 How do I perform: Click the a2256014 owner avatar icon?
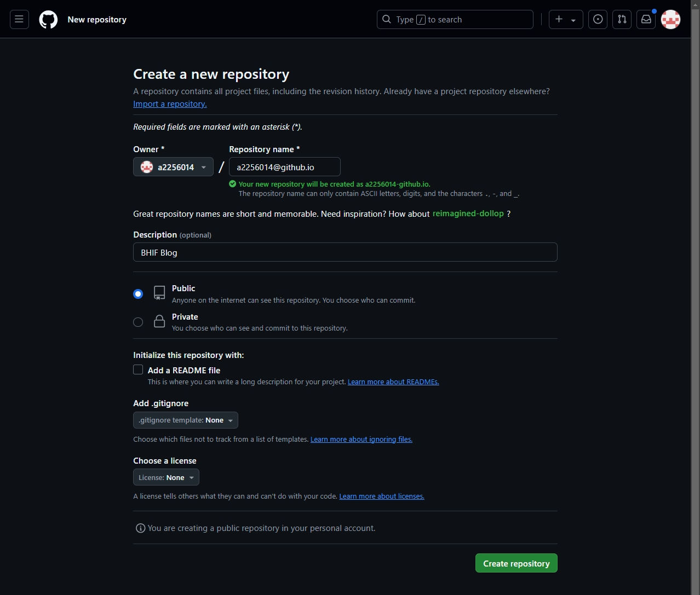(147, 167)
